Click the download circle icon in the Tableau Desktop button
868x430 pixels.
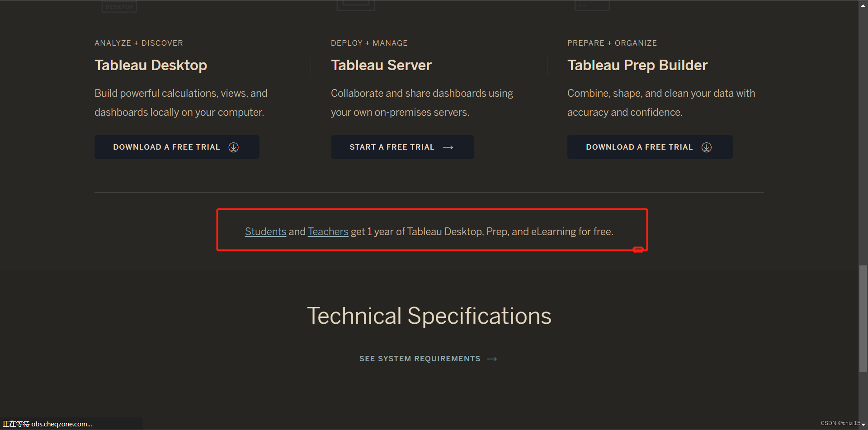coord(233,147)
